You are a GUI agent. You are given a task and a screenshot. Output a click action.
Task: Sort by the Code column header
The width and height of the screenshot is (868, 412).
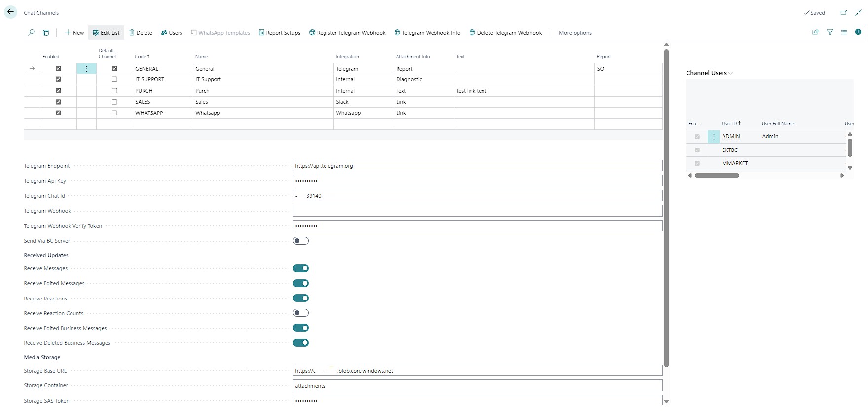142,57
